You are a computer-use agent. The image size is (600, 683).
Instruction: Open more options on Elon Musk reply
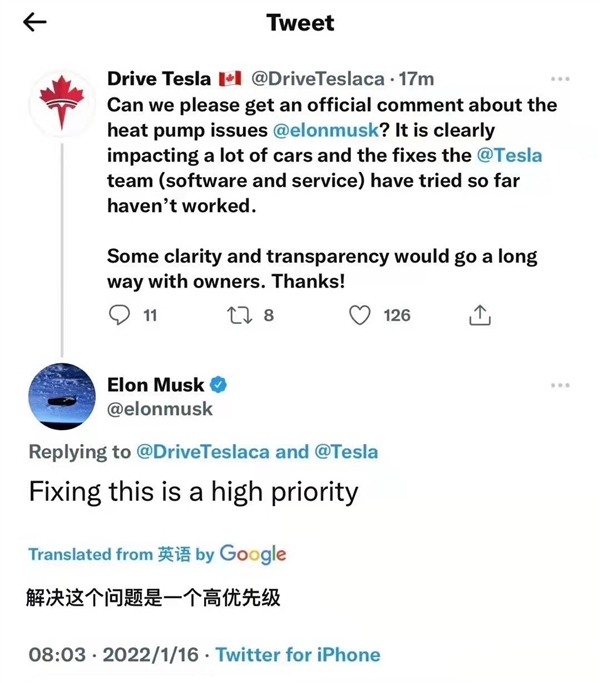point(559,385)
